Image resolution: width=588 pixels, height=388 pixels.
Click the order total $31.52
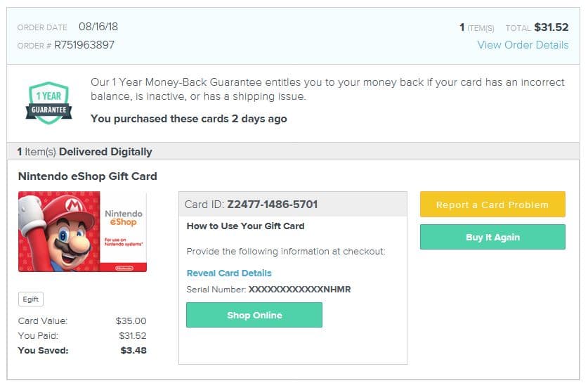tap(551, 27)
